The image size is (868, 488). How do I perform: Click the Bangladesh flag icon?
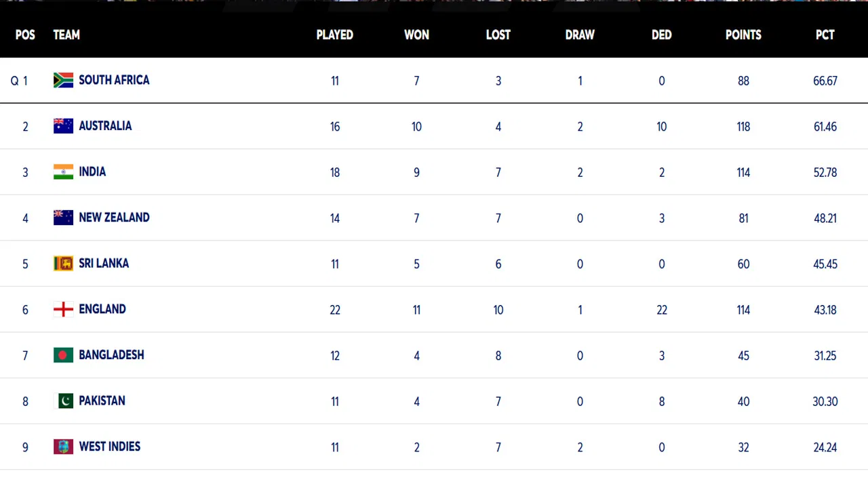pyautogui.click(x=63, y=355)
